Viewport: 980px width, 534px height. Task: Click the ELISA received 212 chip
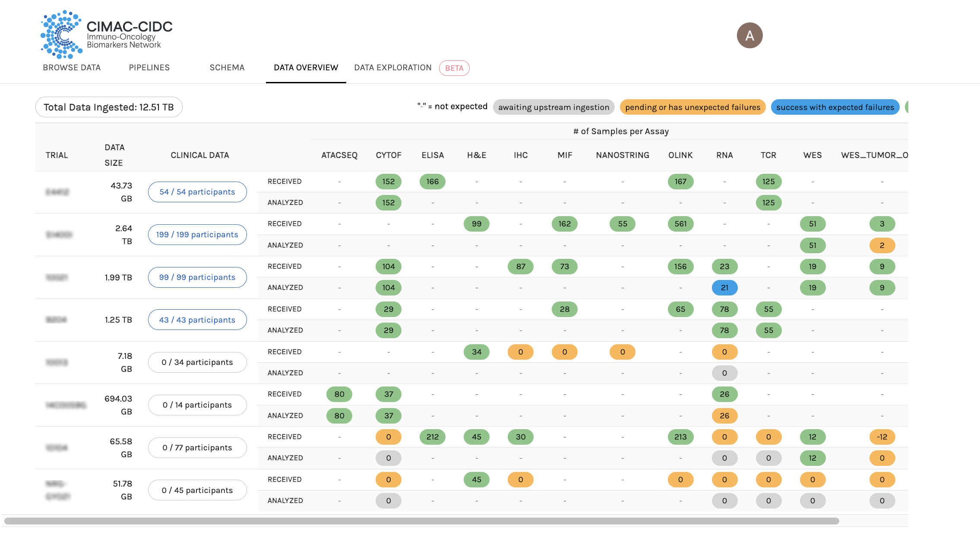(x=432, y=437)
